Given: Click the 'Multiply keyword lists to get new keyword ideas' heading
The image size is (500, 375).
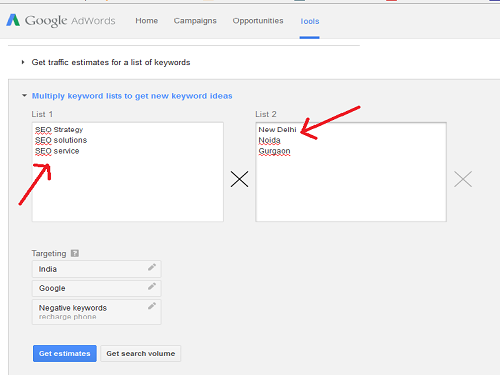Looking at the screenshot, I should (132, 96).
